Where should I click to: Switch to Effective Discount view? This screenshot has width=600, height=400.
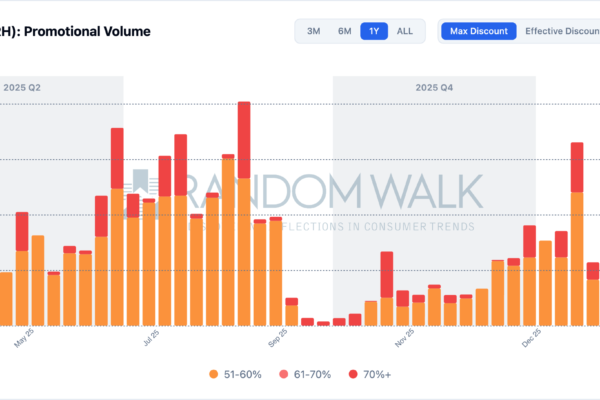point(562,31)
